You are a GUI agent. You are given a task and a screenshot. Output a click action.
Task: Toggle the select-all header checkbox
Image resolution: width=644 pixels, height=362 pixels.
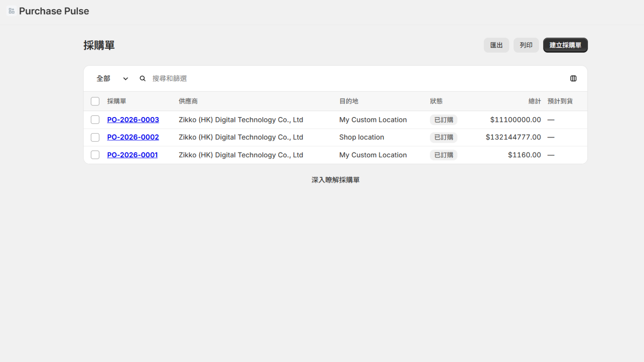pos(95,101)
